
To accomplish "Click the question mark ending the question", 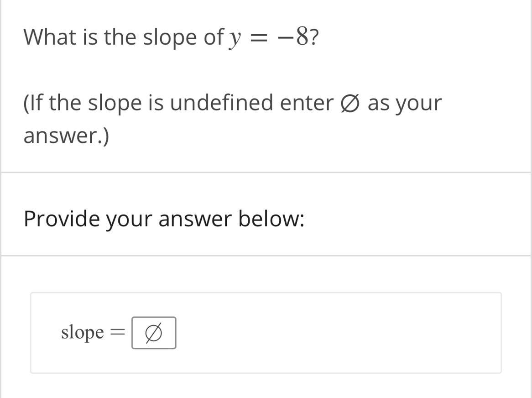I will tap(313, 37).
